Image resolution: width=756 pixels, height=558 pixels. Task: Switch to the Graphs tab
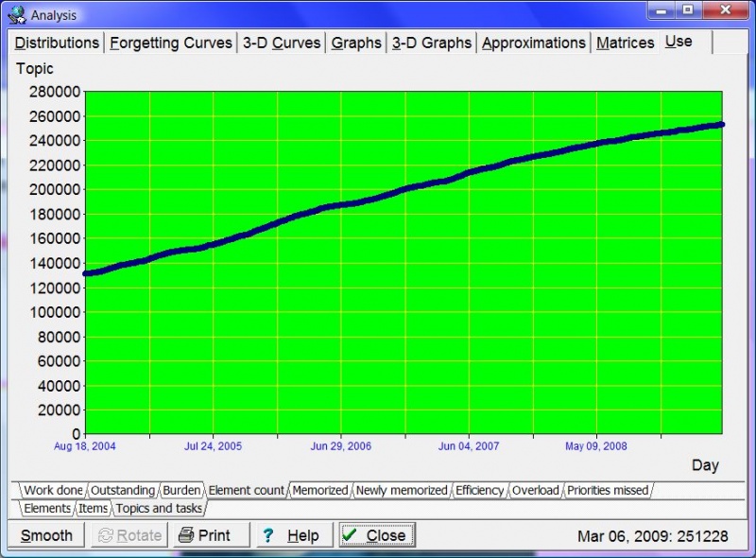355,43
